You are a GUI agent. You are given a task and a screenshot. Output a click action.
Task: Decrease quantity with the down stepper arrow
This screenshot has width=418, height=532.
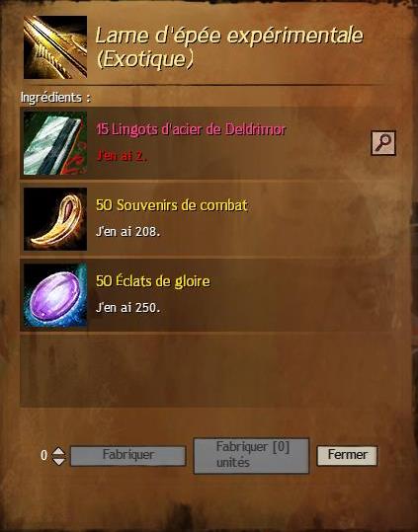[x=58, y=461]
